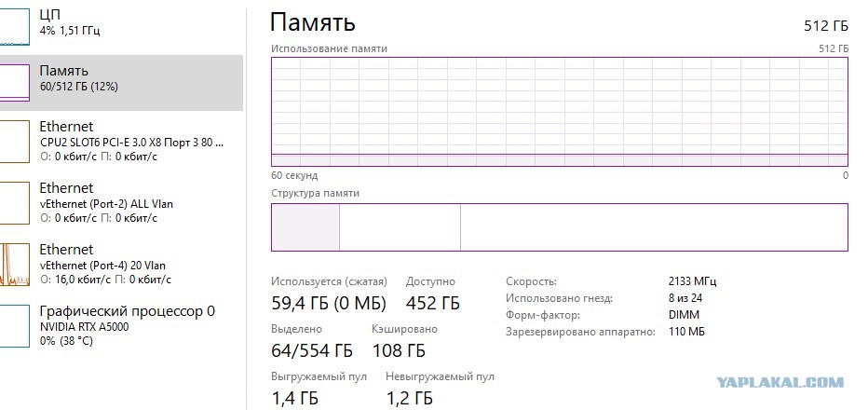Image resolution: width=868 pixels, height=410 pixels.
Task: Click the CPU2 SLOT6 Ethernet graph thumbnail
Action: pos(14,142)
